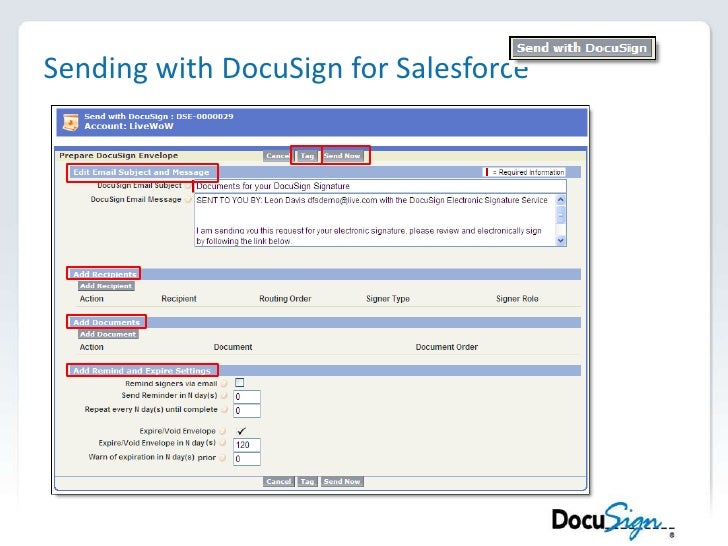Click the top Send Now button

point(342,156)
